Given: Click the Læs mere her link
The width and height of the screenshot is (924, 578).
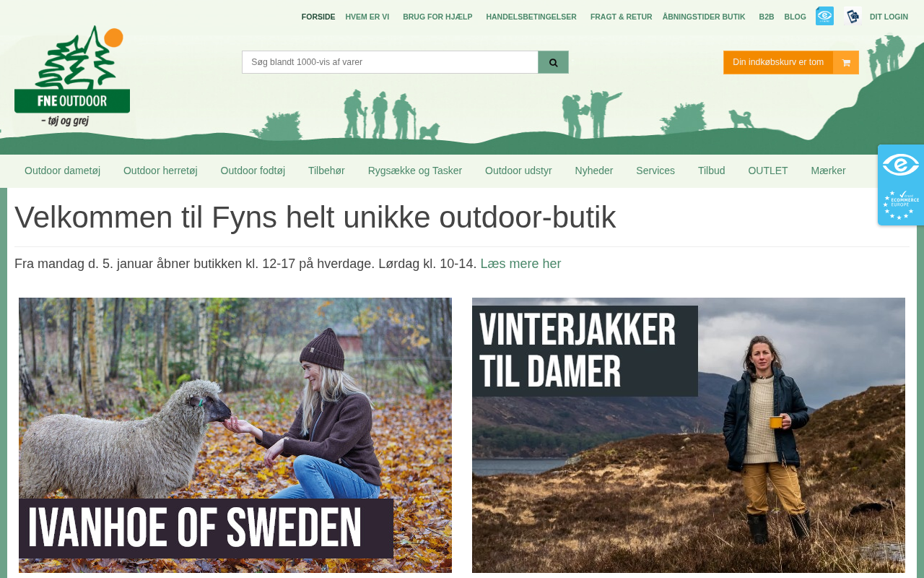Looking at the screenshot, I should (520, 264).
